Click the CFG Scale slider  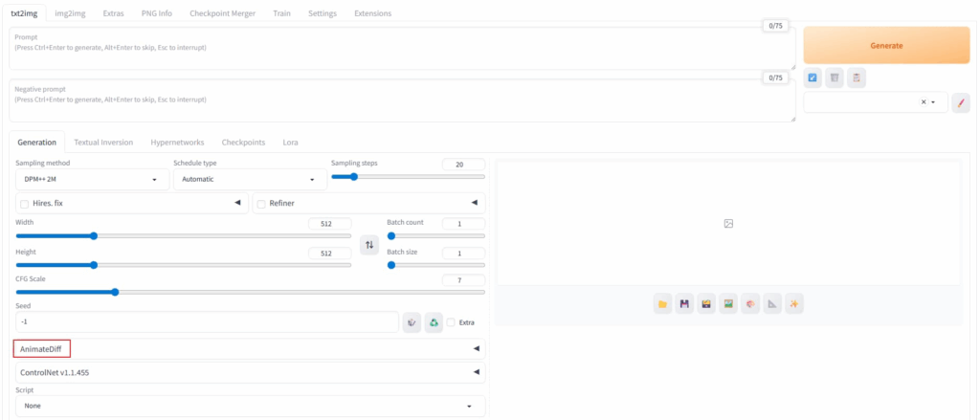click(249, 292)
